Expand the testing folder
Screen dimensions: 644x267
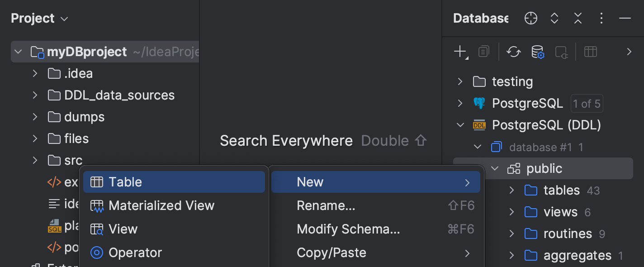click(460, 81)
